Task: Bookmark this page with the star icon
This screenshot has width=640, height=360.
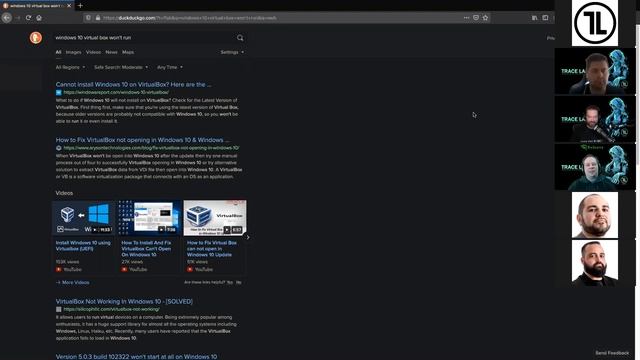Action: (x=485, y=18)
